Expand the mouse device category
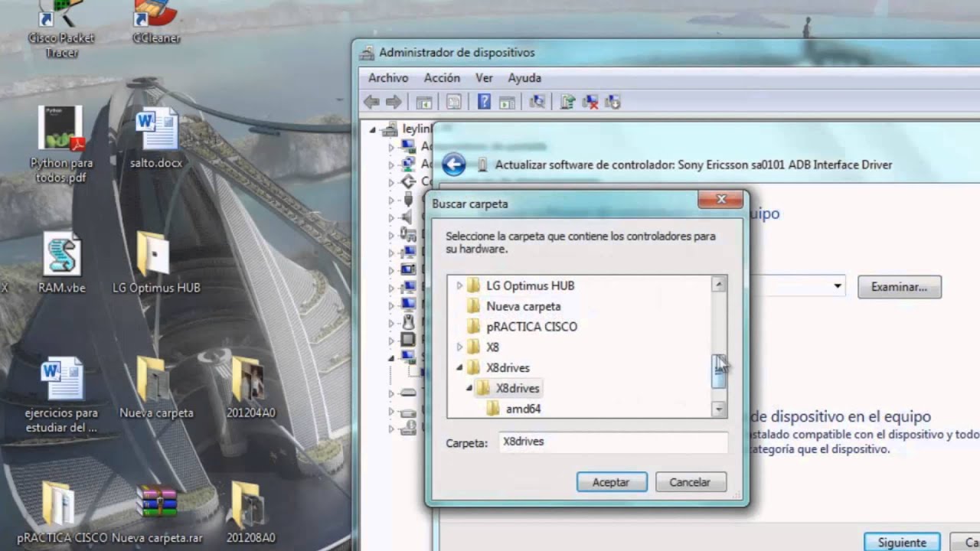The height and width of the screenshot is (551, 980). pos(391,322)
